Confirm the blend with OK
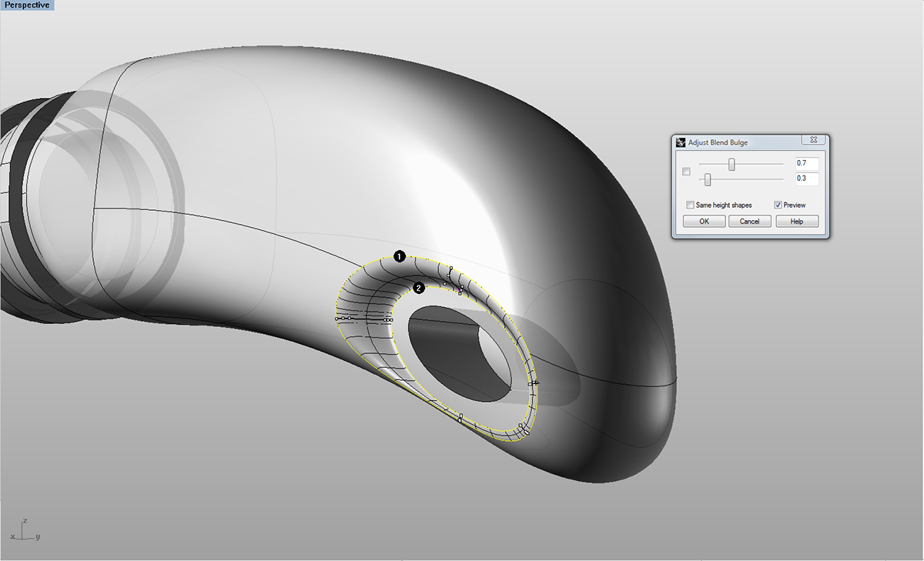Image resolution: width=924 pixels, height=561 pixels. click(x=703, y=221)
